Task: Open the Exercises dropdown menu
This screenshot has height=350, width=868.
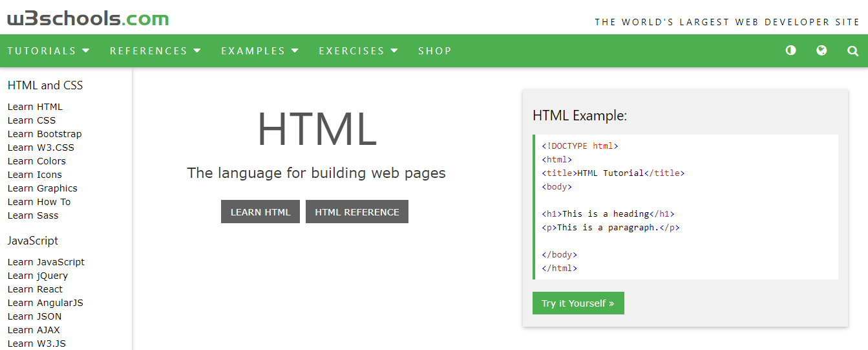Action: tap(358, 51)
